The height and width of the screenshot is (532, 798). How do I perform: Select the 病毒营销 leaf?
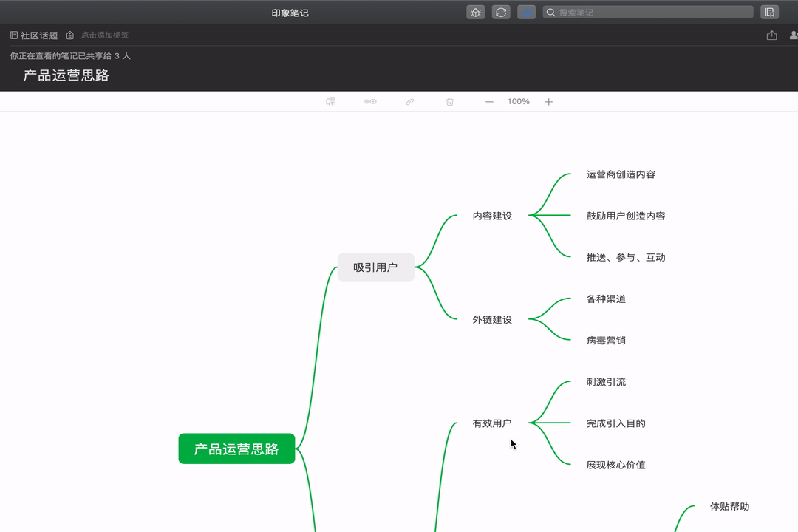coord(606,341)
